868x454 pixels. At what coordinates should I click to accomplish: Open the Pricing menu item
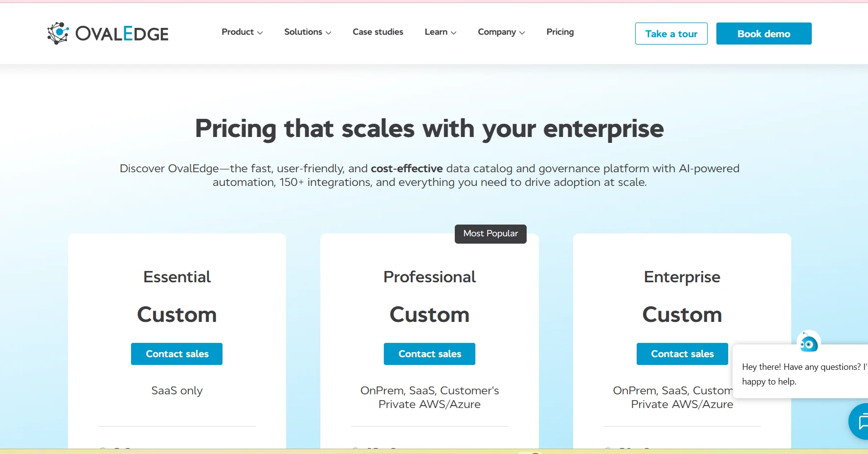[x=560, y=32]
